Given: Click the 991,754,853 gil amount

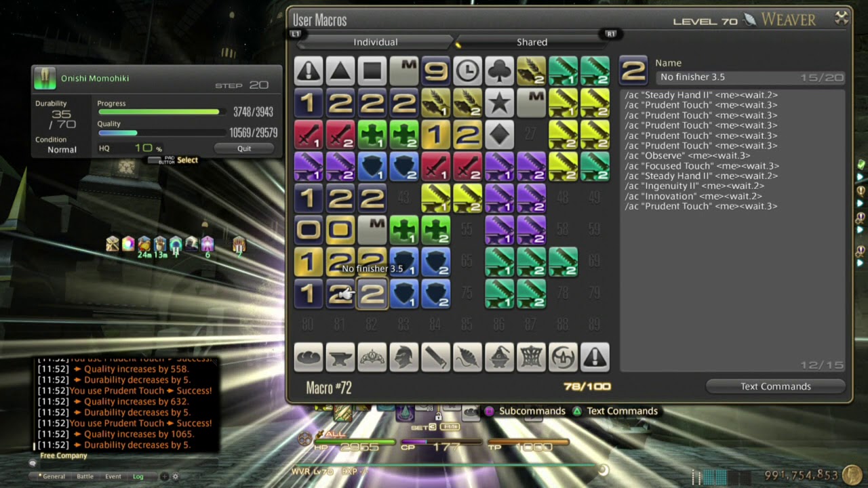Looking at the screenshot, I should point(802,476).
